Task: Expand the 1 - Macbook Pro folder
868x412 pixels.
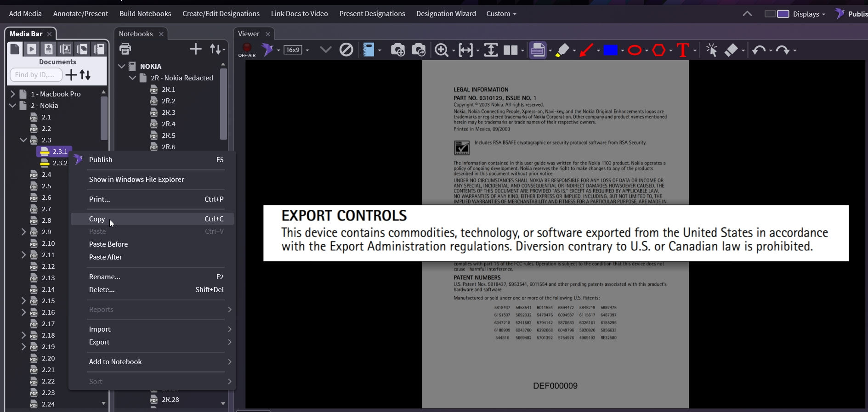Action: click(x=12, y=94)
